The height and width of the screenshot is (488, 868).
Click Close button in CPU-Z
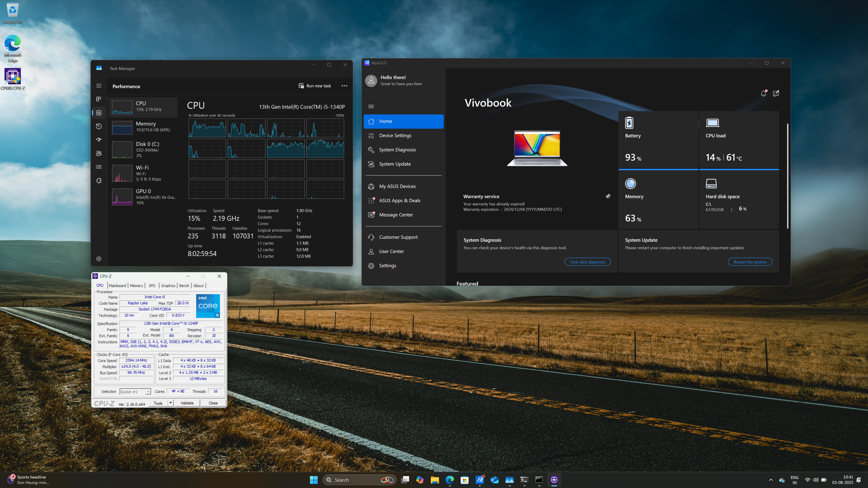coord(213,403)
